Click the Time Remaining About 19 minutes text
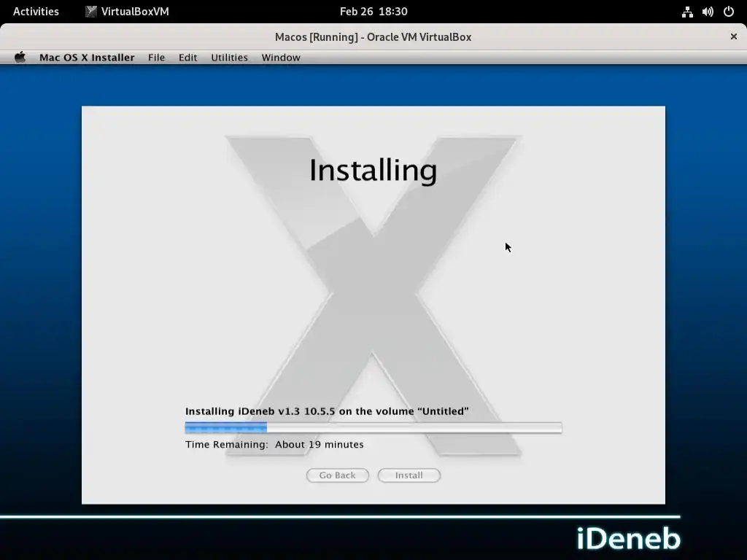Screen dimensions: 747x560 (x=274, y=444)
